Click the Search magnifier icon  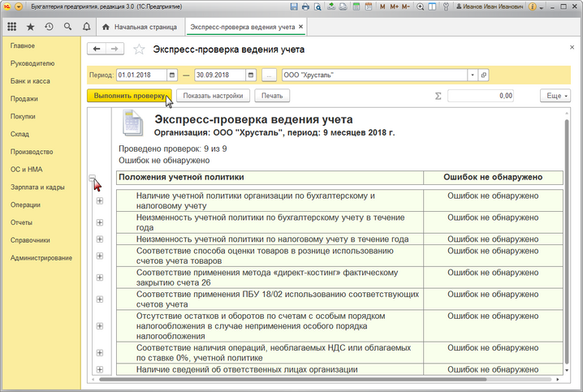click(x=67, y=27)
